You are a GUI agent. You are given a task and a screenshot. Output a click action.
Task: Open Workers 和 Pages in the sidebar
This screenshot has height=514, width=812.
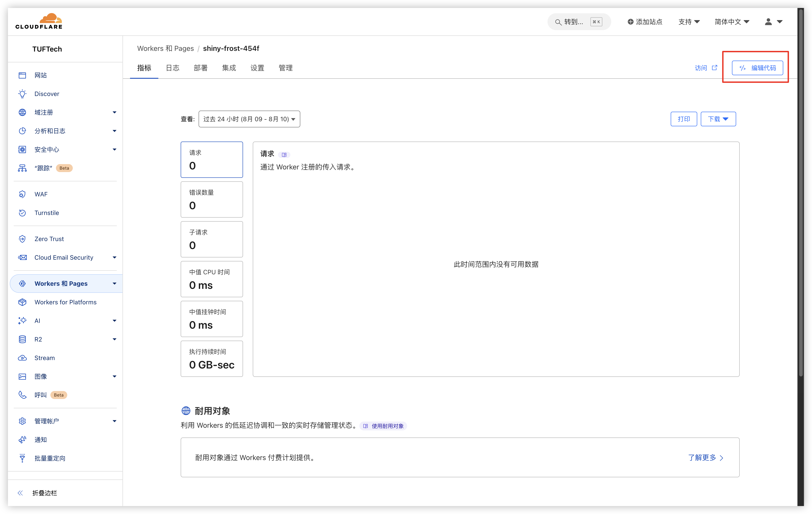click(61, 283)
